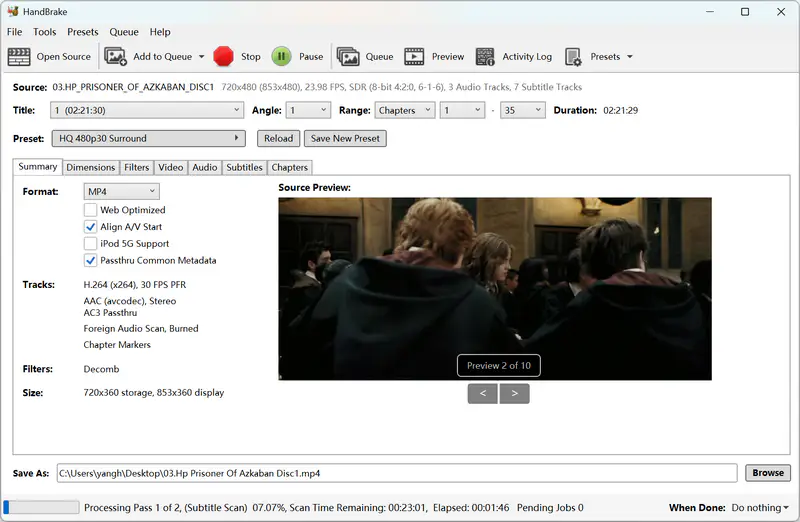Click the 720x360 storage, 853x360 display text
This screenshot has width=800, height=522.
pyautogui.click(x=154, y=392)
